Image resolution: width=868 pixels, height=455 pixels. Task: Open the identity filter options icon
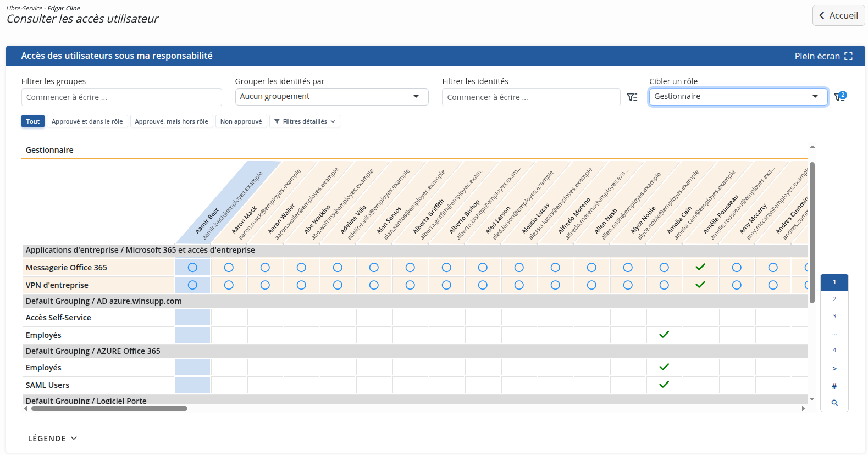(632, 97)
